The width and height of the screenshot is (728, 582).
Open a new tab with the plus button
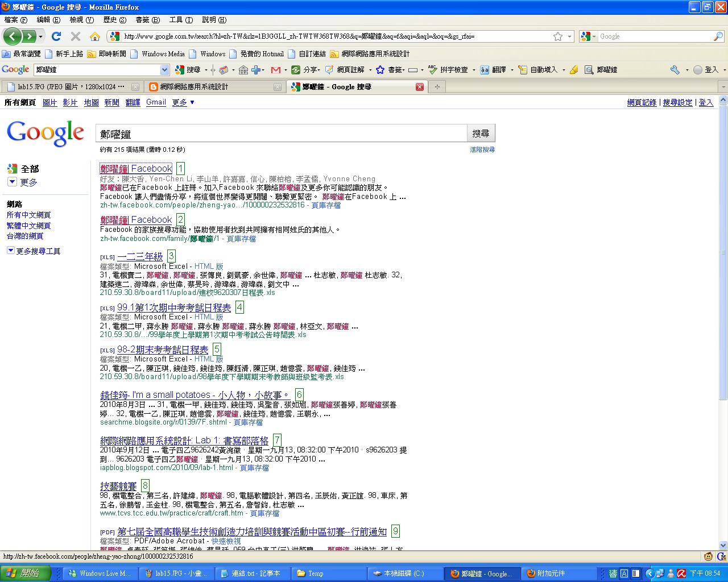click(437, 87)
